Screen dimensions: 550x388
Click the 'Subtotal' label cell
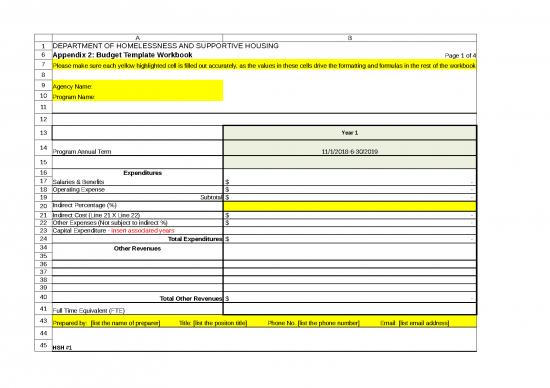(138, 198)
